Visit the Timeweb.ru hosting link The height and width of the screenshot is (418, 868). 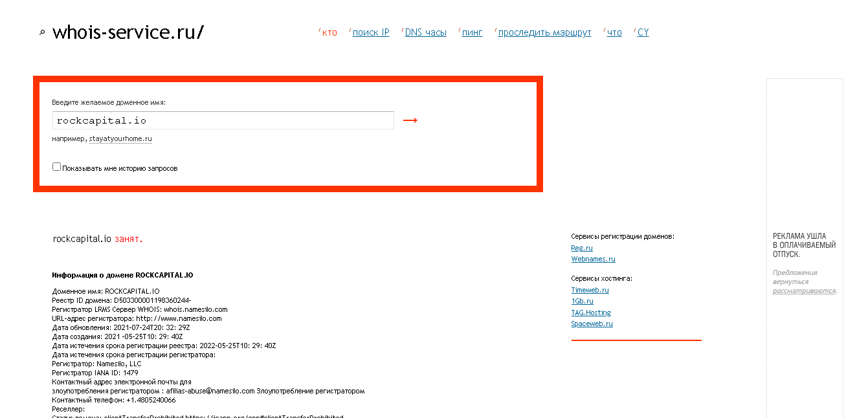590,291
